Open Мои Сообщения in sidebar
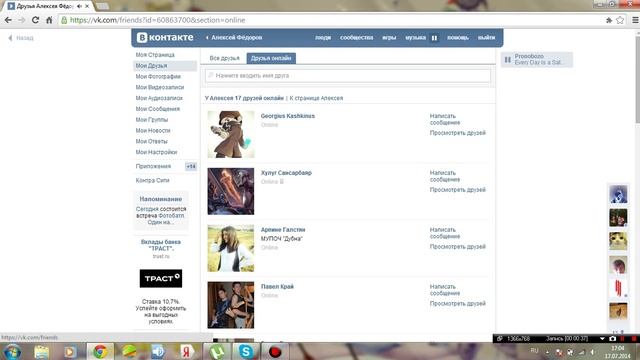Image resolution: width=640 pixels, height=360 pixels. click(x=158, y=109)
